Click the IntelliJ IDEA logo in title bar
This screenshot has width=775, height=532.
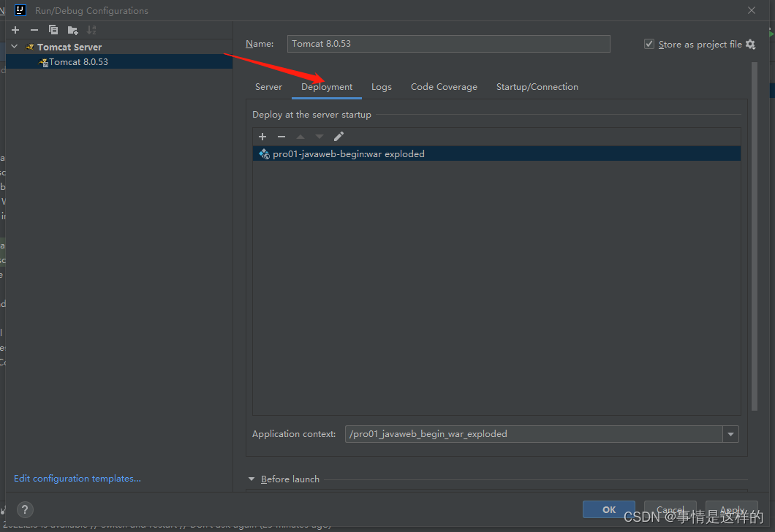(20, 10)
